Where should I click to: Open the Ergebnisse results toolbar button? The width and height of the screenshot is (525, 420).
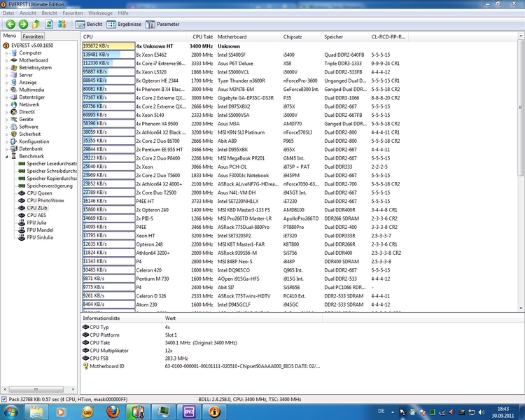124,24
